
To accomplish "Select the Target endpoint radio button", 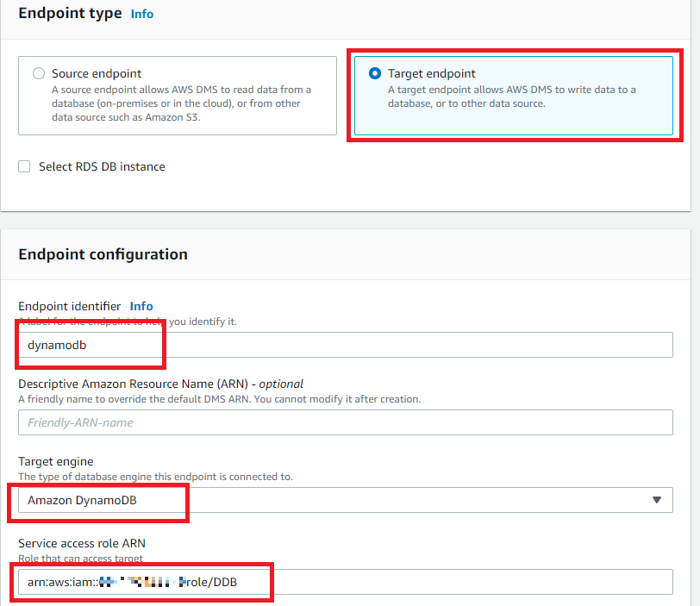I will 374,74.
